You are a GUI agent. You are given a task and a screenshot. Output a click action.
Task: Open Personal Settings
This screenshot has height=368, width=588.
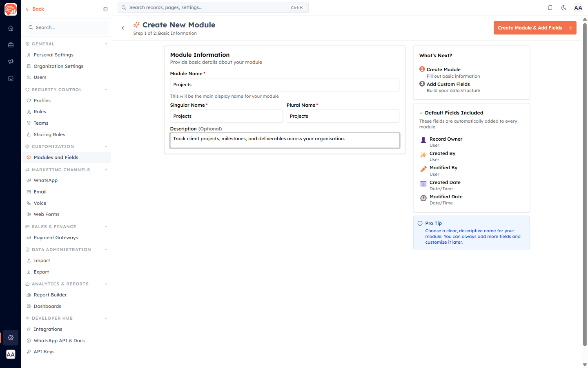(x=66, y=55)
